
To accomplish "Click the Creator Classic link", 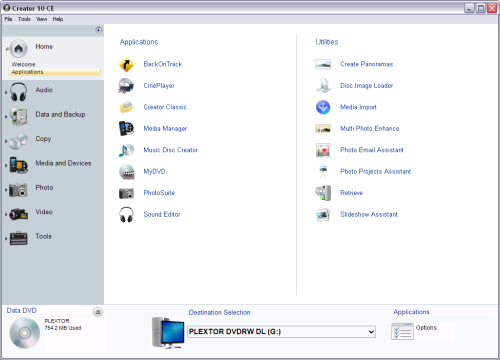I will click(165, 107).
